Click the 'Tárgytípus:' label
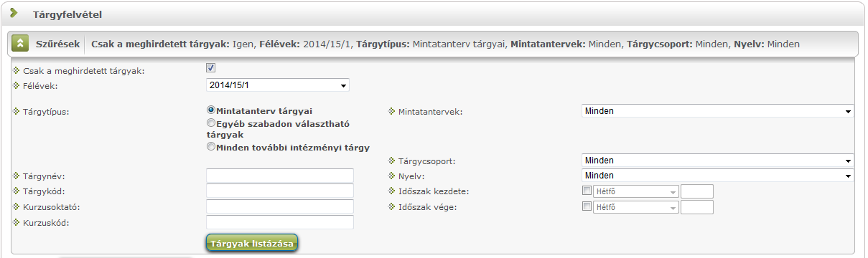This screenshot has height=258, width=868. tap(45, 112)
